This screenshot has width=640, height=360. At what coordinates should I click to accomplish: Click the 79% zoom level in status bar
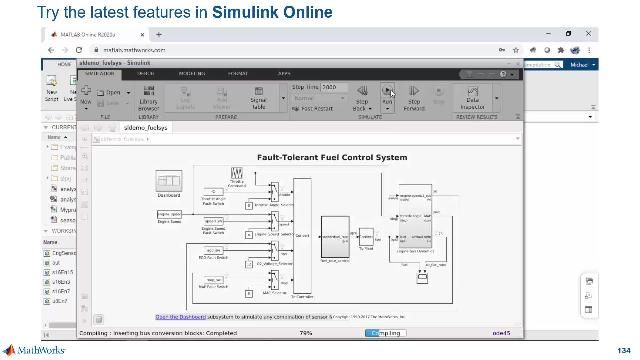pyautogui.click(x=306, y=333)
